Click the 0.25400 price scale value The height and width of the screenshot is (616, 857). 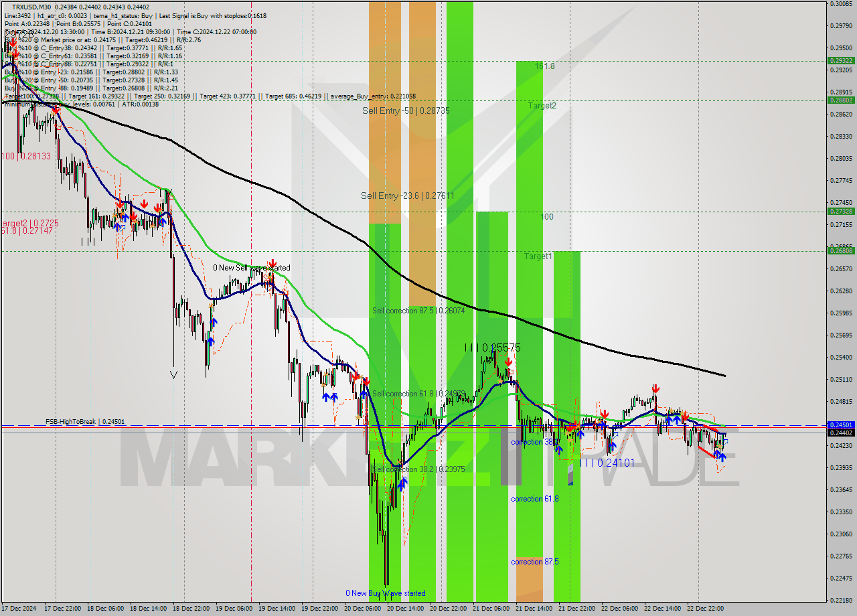point(841,357)
